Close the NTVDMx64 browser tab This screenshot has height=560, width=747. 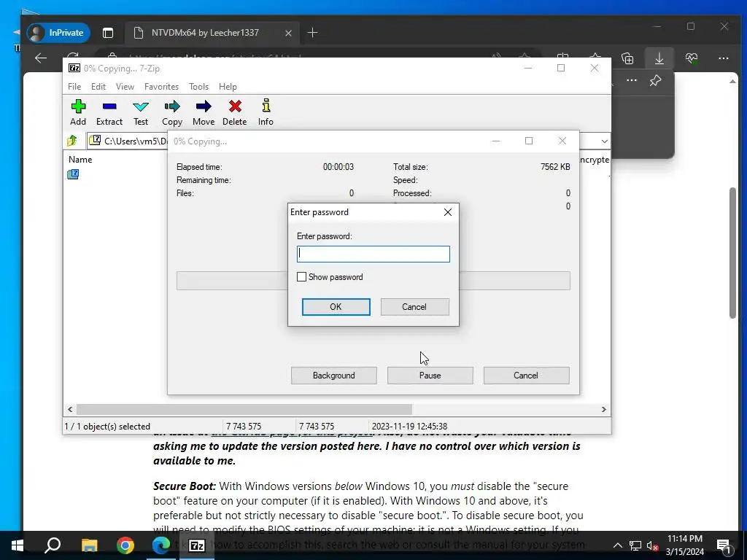[x=288, y=33]
